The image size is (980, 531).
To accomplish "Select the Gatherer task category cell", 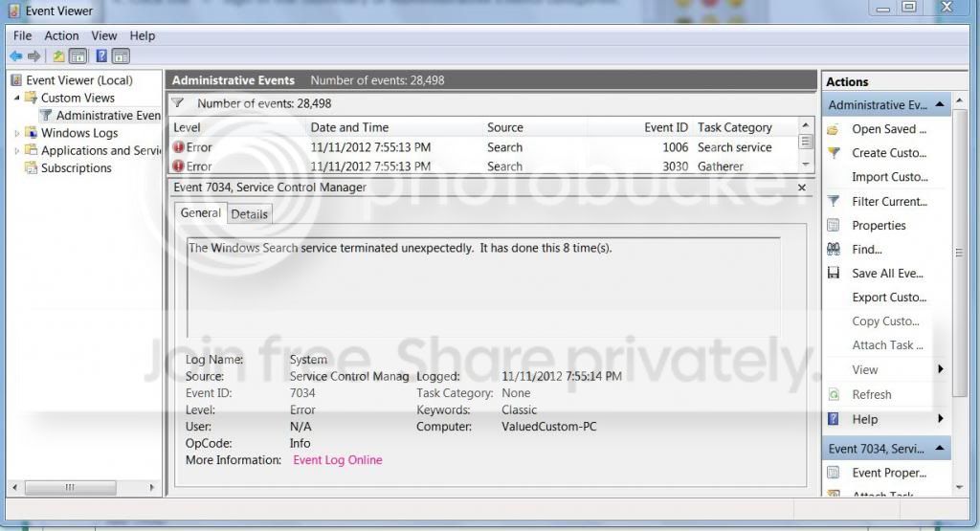I will [x=720, y=166].
